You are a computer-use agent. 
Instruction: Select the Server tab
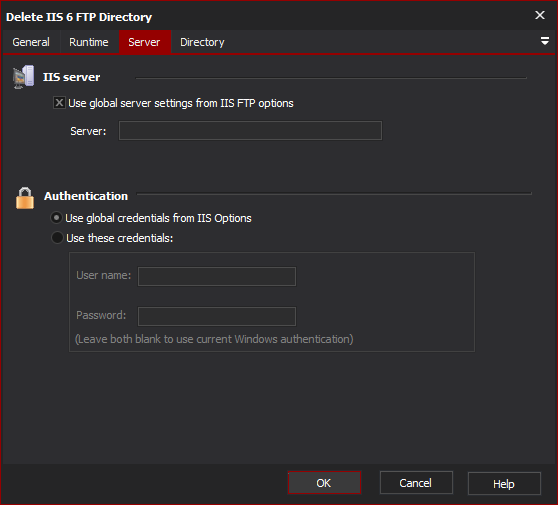pyautogui.click(x=144, y=42)
